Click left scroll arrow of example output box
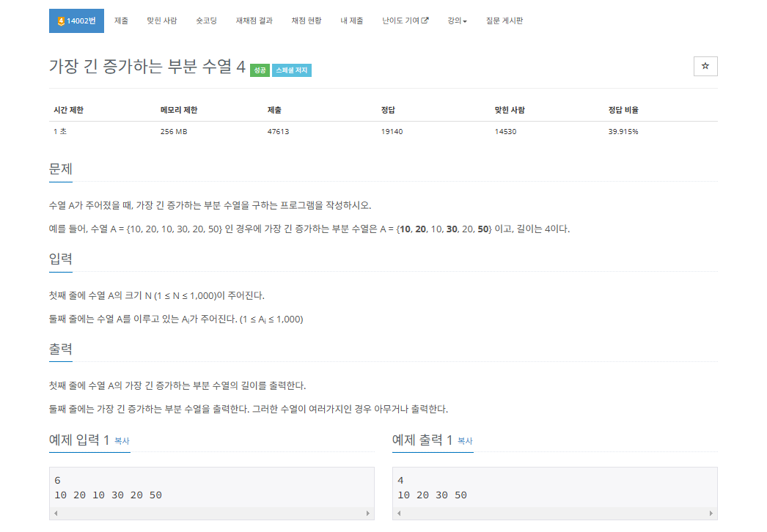 click(399, 513)
